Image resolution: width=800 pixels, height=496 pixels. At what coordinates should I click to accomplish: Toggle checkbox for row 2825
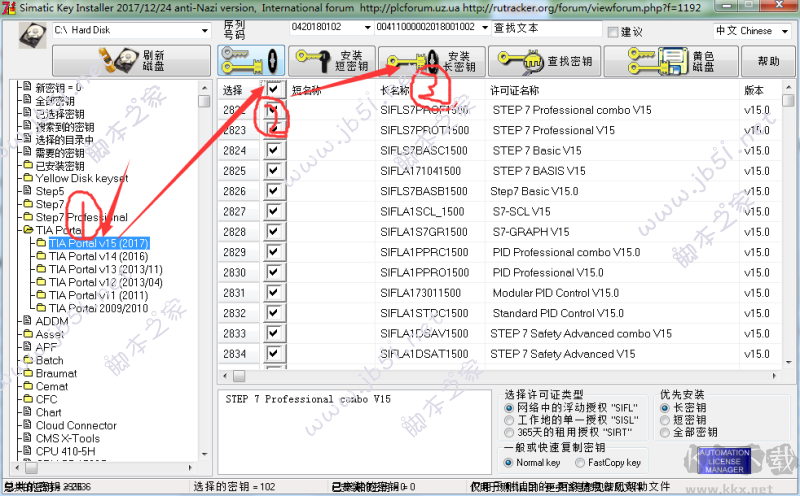[x=273, y=170]
